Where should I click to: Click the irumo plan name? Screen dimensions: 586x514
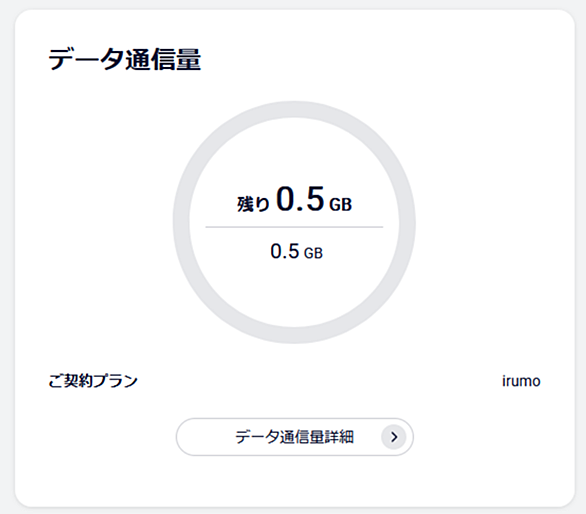[x=521, y=381]
